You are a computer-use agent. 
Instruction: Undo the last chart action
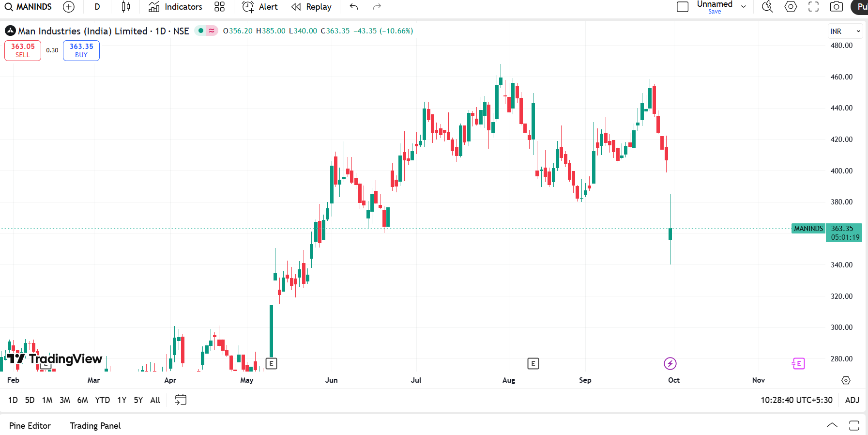(x=354, y=7)
